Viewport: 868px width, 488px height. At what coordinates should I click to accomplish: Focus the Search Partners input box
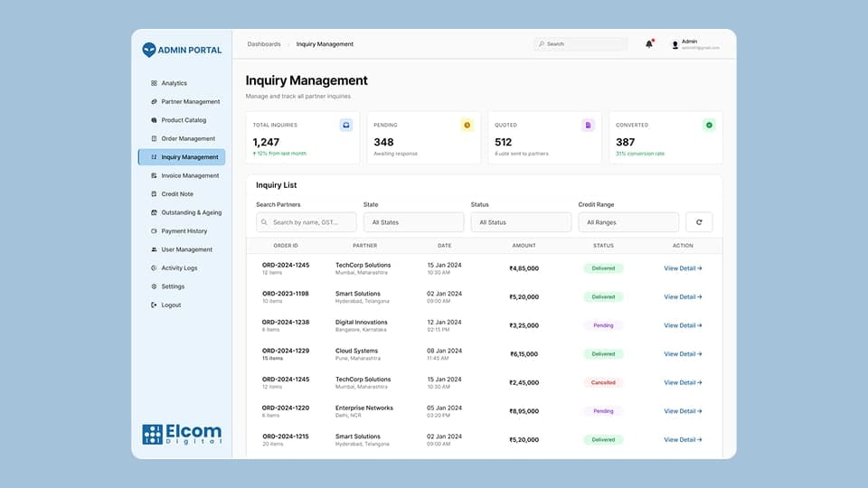307,222
